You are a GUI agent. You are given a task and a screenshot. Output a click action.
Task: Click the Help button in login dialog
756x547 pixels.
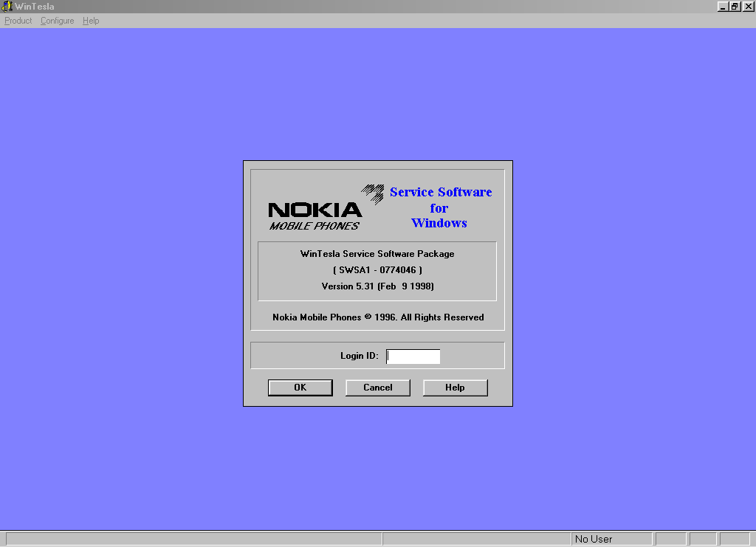tap(455, 388)
